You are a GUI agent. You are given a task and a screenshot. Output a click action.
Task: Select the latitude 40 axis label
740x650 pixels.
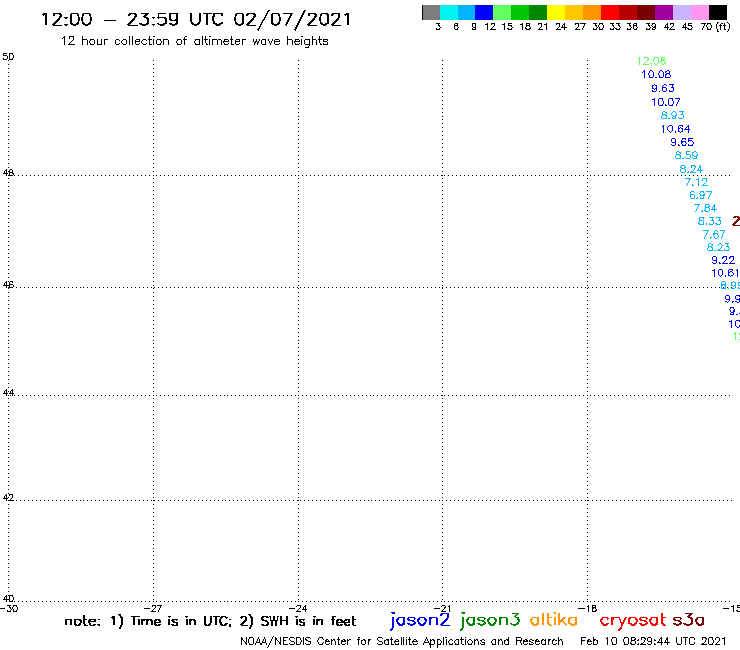(8, 599)
